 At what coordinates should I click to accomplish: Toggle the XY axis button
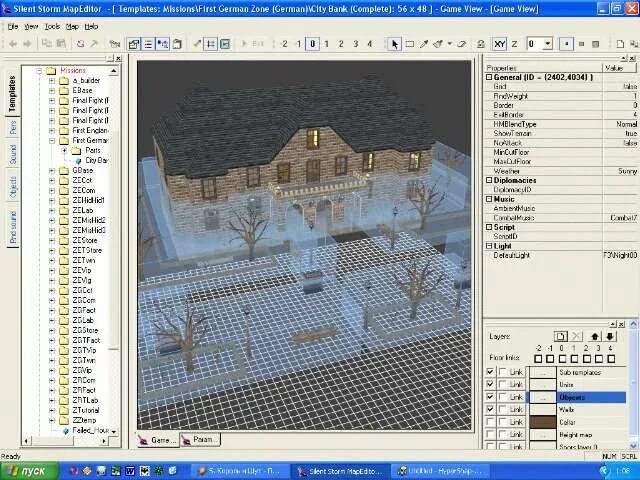click(500, 44)
